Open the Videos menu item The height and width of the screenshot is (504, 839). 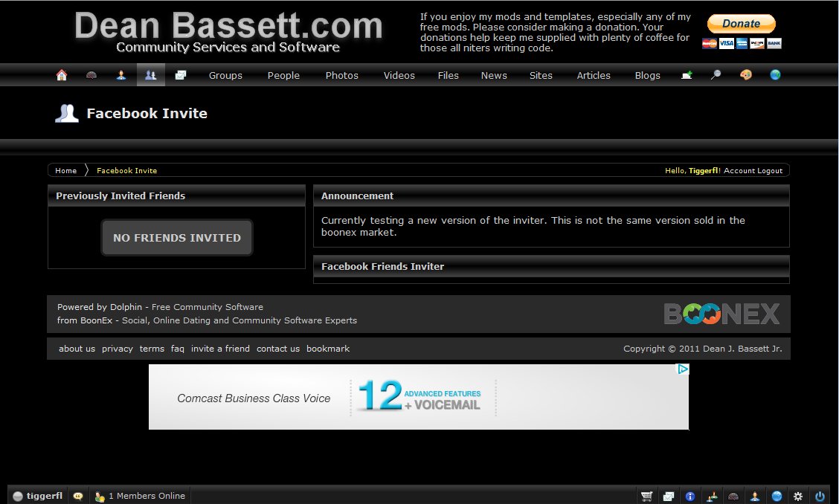(x=399, y=75)
